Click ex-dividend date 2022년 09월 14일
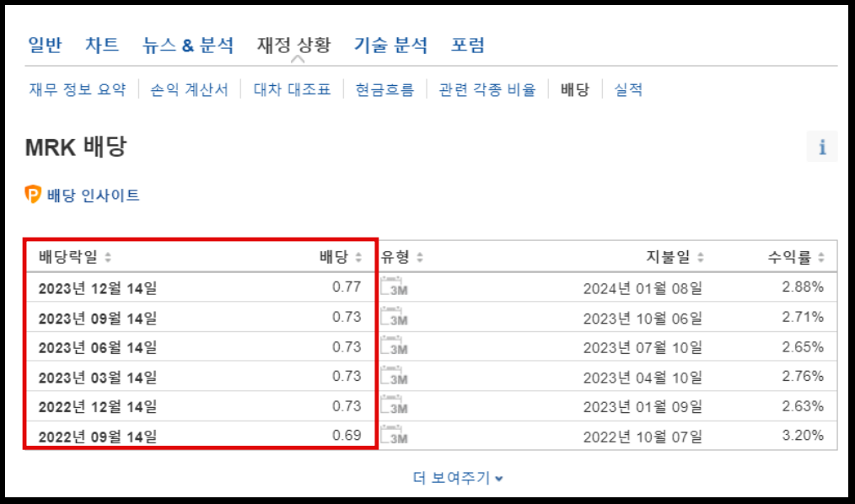 [98, 437]
